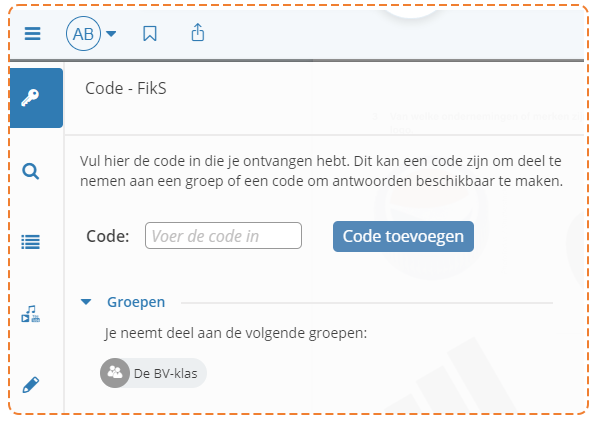
Task: Open the search magnifier in the sidebar
Action: [x=31, y=171]
